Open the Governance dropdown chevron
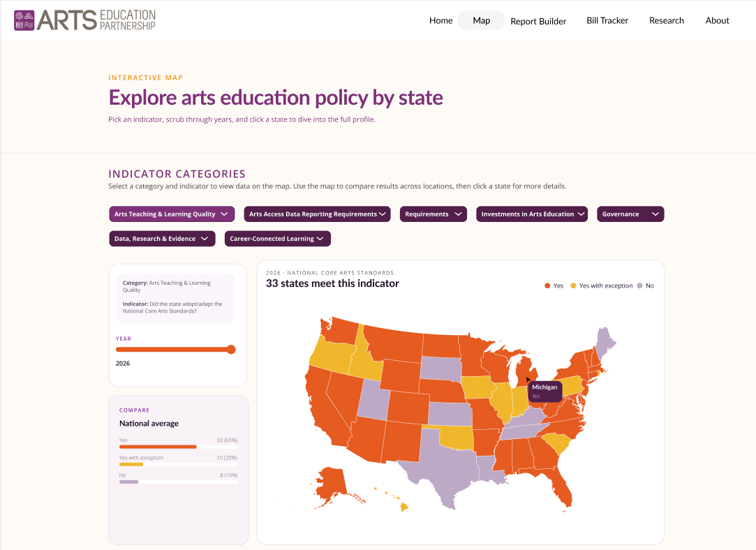The height and width of the screenshot is (550, 756). pos(655,214)
